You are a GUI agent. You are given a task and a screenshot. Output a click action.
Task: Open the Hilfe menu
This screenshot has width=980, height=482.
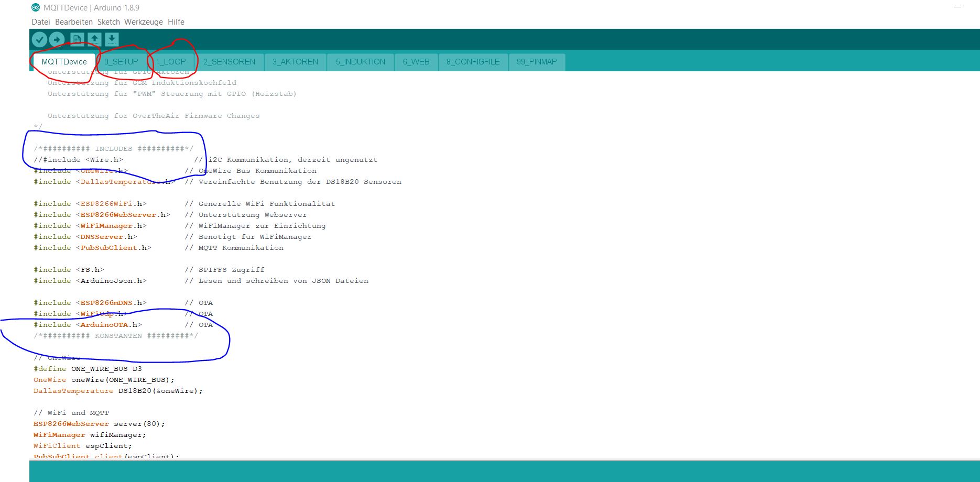[x=176, y=22]
